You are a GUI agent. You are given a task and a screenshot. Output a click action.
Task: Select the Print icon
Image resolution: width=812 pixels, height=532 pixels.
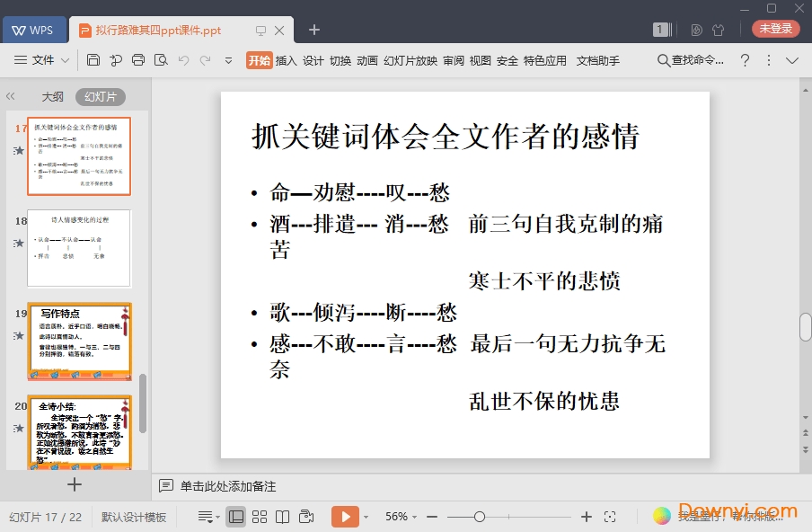pos(137,61)
